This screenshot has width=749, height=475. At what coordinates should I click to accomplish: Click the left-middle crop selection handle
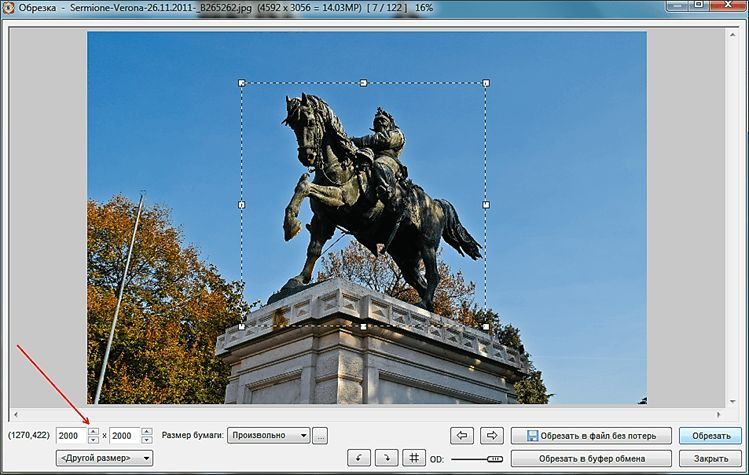click(242, 205)
